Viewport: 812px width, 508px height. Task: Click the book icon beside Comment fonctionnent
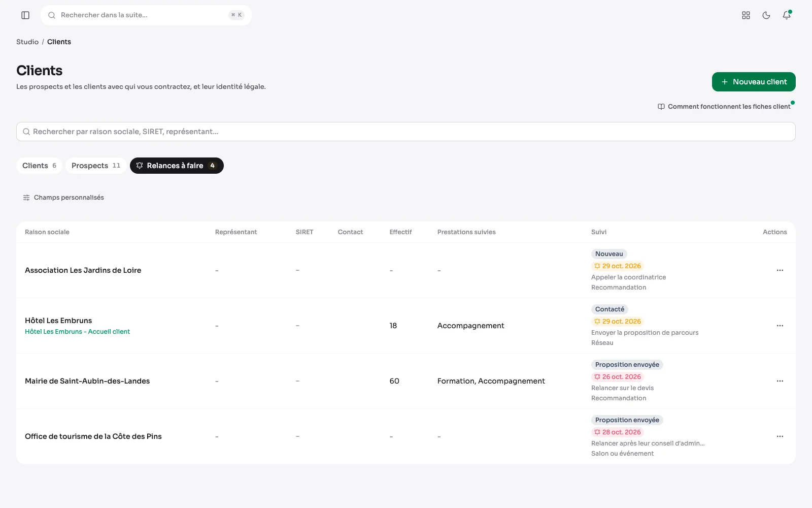(x=661, y=107)
